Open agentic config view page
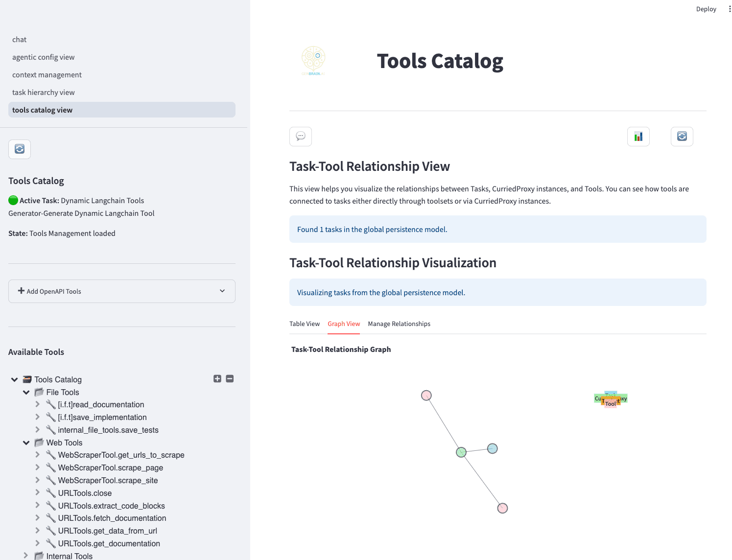The height and width of the screenshot is (560, 732). tap(122, 57)
